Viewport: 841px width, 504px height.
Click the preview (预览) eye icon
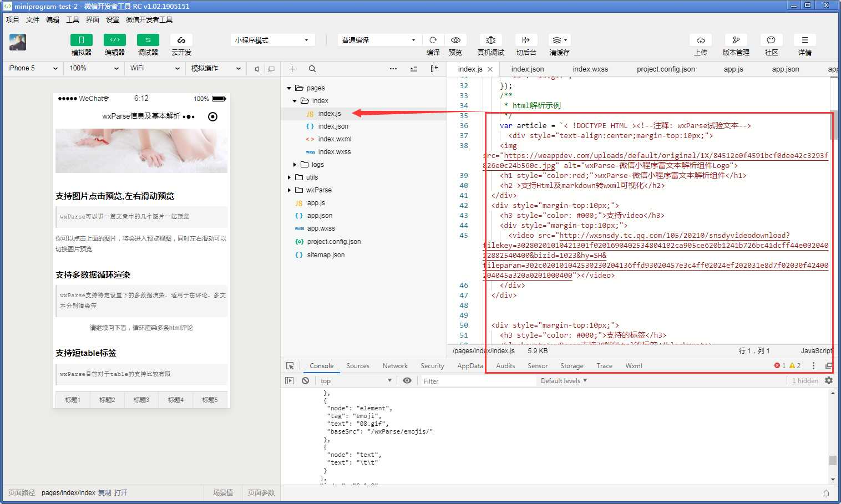(455, 40)
